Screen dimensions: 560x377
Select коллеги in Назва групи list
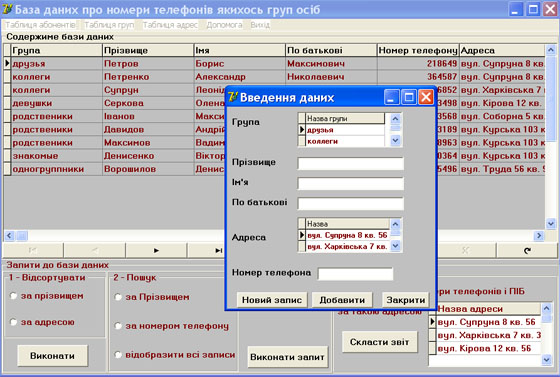coord(345,141)
